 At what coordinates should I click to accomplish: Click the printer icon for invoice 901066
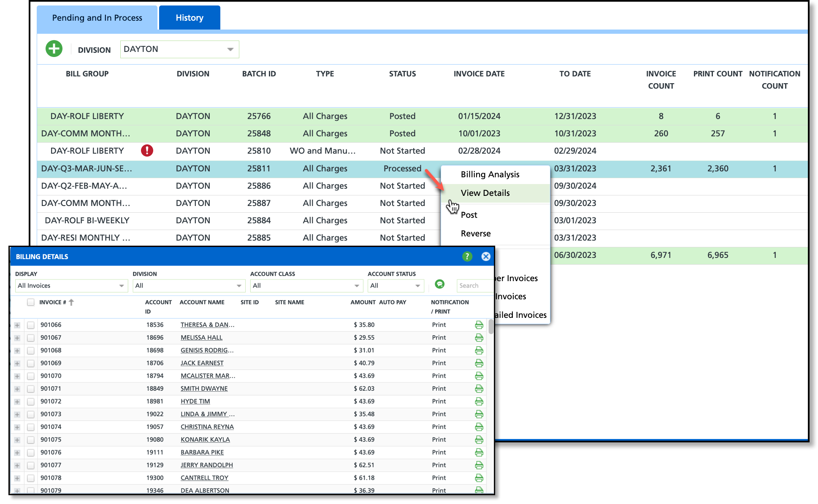(479, 325)
